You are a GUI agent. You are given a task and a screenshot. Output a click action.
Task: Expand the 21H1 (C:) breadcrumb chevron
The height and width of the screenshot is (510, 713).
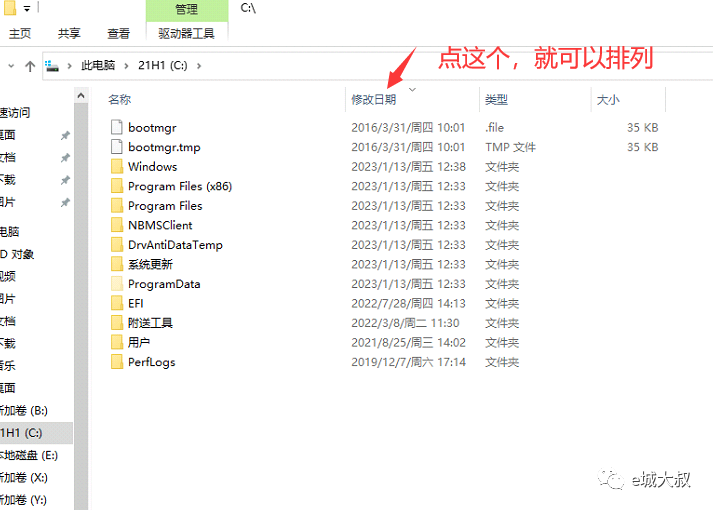click(200, 66)
